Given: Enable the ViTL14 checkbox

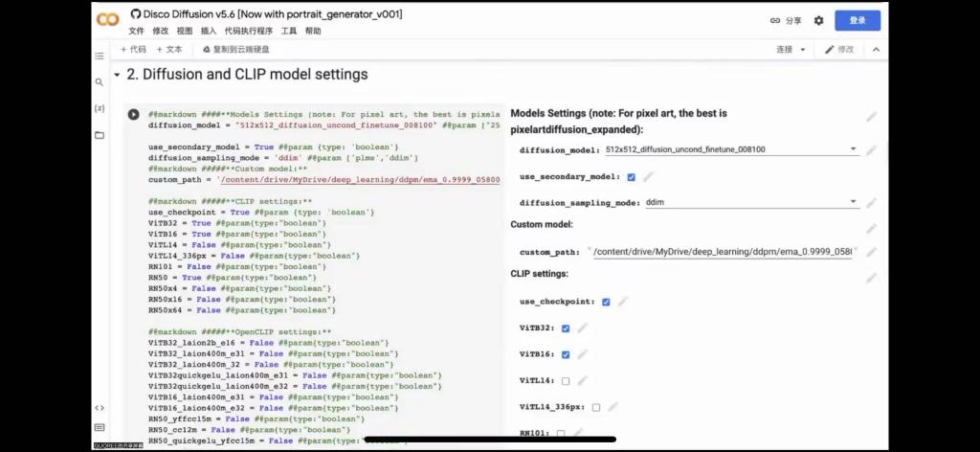Looking at the screenshot, I should point(566,381).
